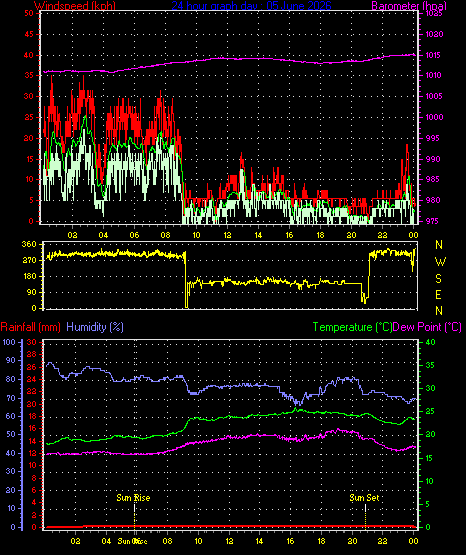Click the Dew Point (°C) legend label

pyautogui.click(x=427, y=327)
